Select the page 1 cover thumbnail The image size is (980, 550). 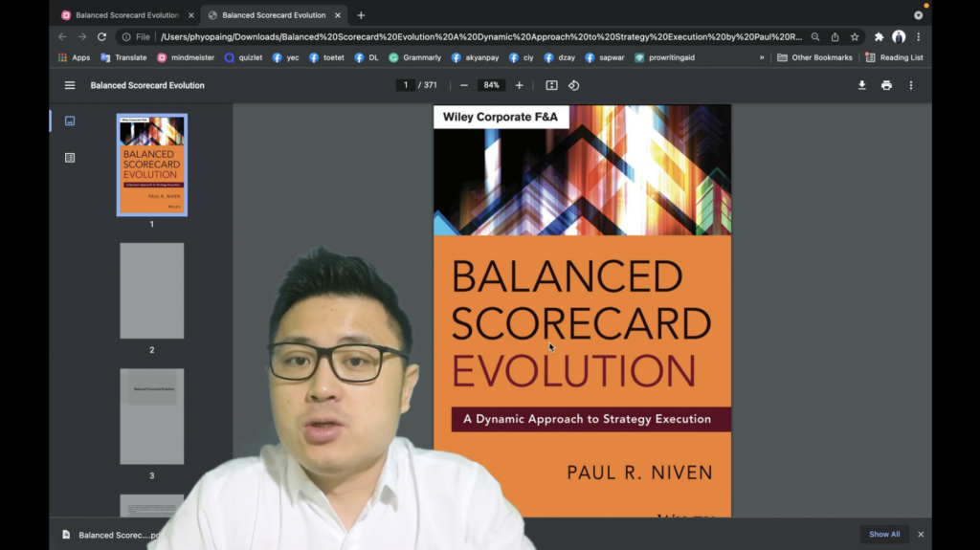coord(152,165)
